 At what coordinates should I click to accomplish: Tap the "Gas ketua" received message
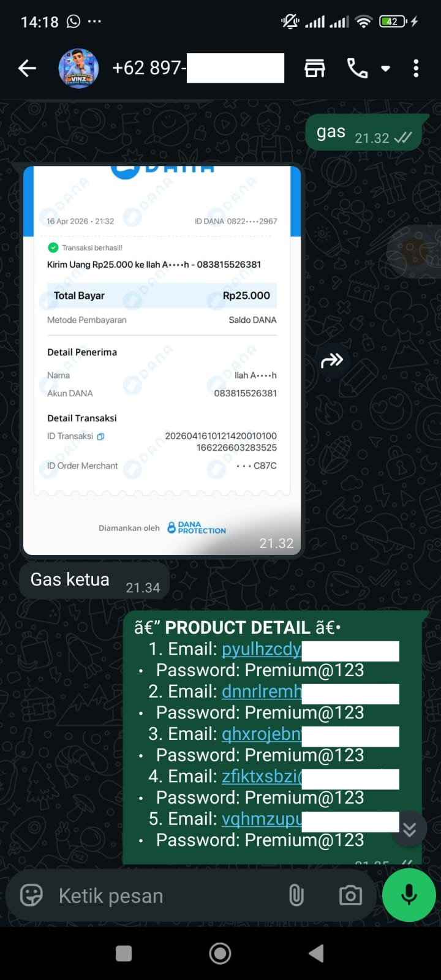(x=94, y=580)
